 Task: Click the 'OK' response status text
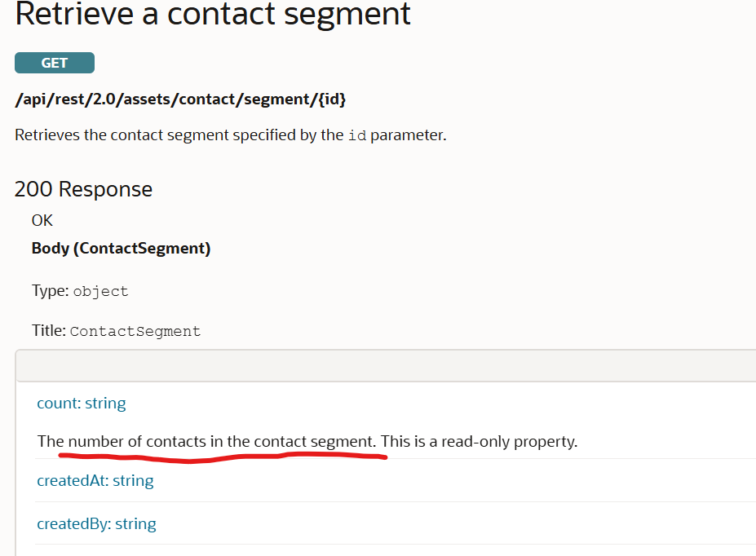click(x=42, y=220)
